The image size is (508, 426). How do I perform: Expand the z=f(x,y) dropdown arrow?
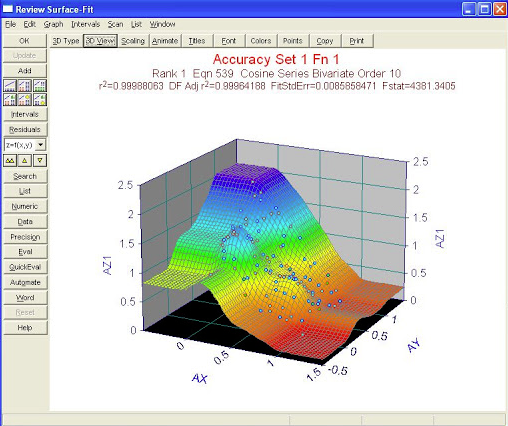(41, 145)
